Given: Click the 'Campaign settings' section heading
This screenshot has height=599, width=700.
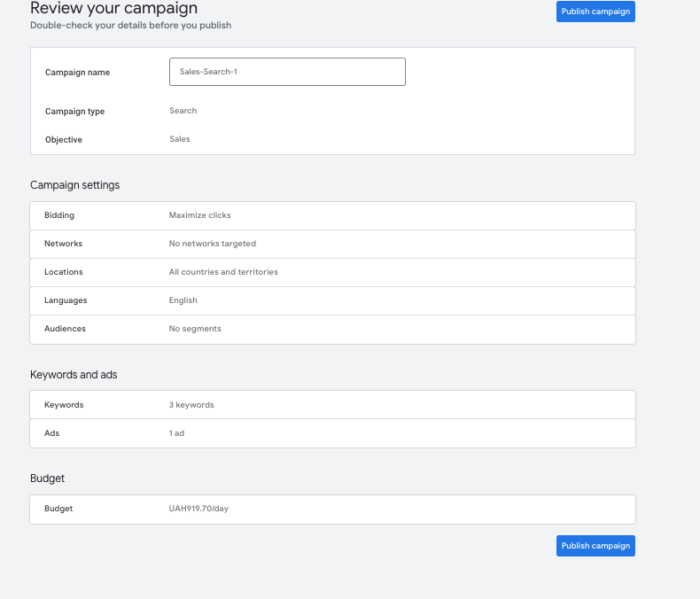Looking at the screenshot, I should [74, 185].
